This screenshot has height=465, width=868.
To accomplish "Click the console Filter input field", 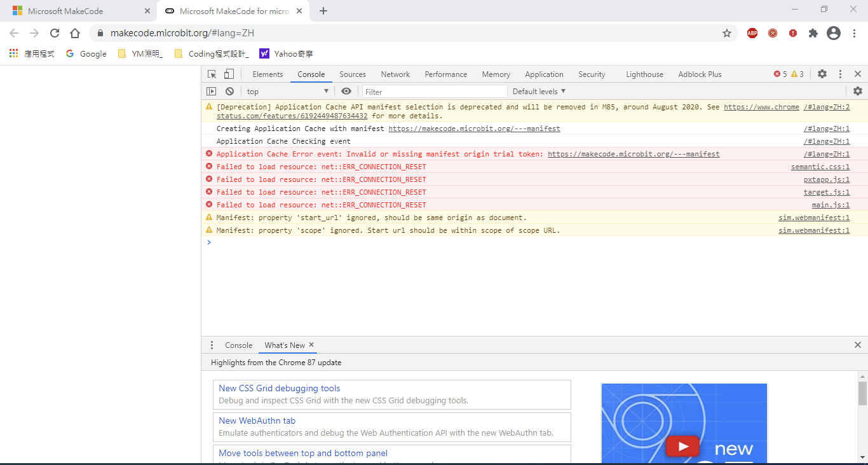I will pos(435,92).
